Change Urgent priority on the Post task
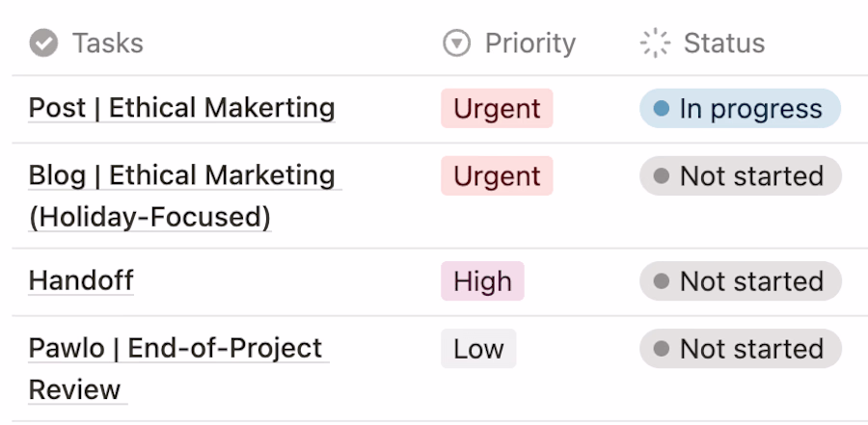Screen dimensions: 868x425 [497, 109]
